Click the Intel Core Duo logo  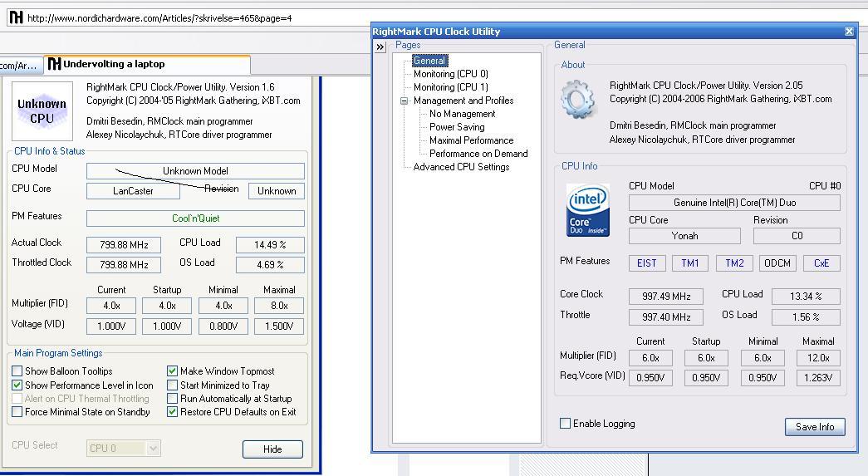588,210
